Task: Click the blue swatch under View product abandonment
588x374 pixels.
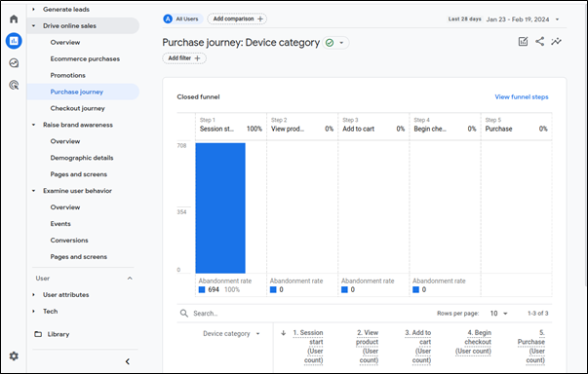Action: click(x=273, y=289)
